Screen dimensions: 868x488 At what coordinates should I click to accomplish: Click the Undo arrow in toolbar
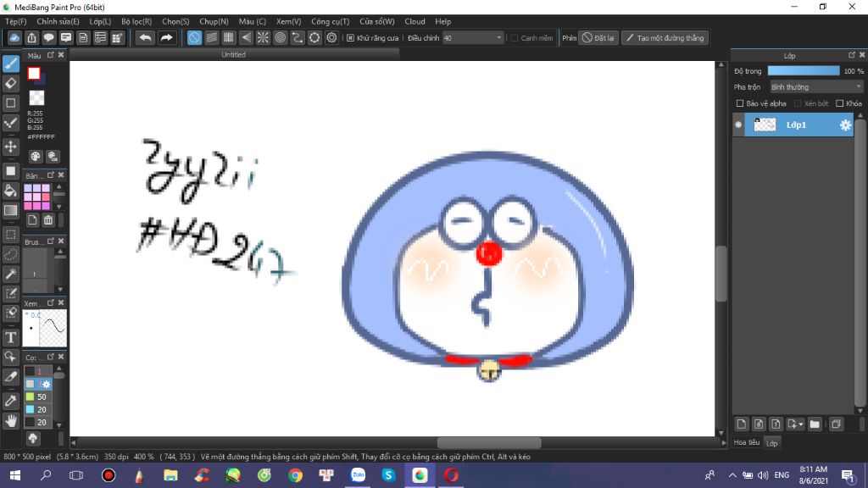tap(145, 37)
